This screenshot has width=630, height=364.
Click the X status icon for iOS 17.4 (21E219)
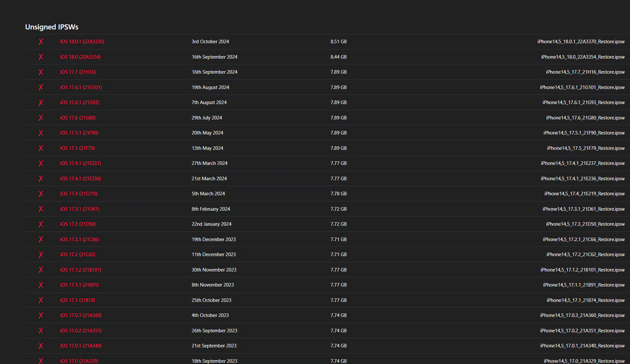point(41,194)
